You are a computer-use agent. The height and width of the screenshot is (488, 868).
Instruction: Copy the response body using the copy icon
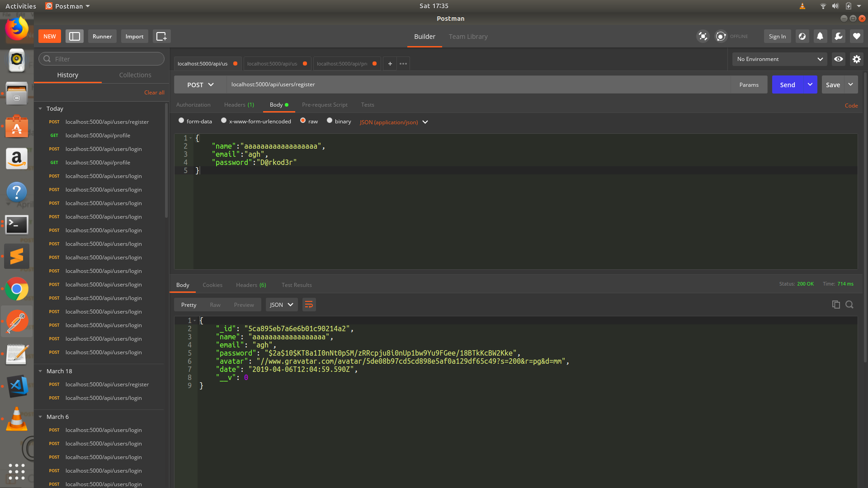point(836,305)
